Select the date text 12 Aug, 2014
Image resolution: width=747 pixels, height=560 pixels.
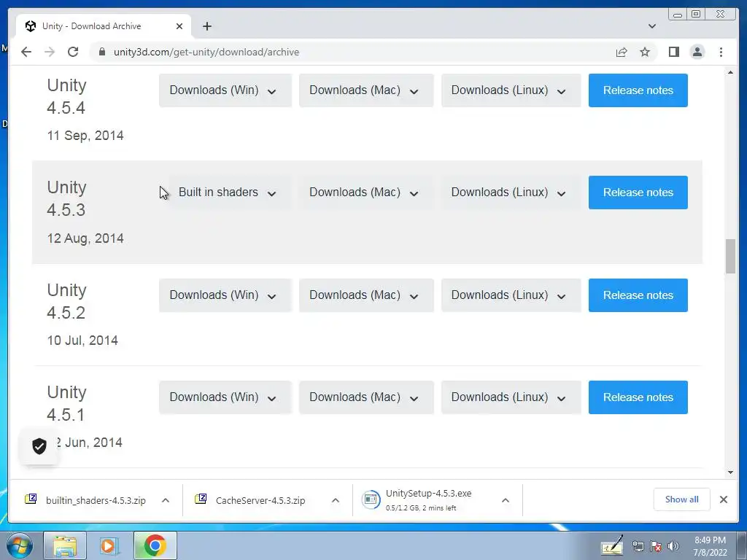[x=85, y=238]
